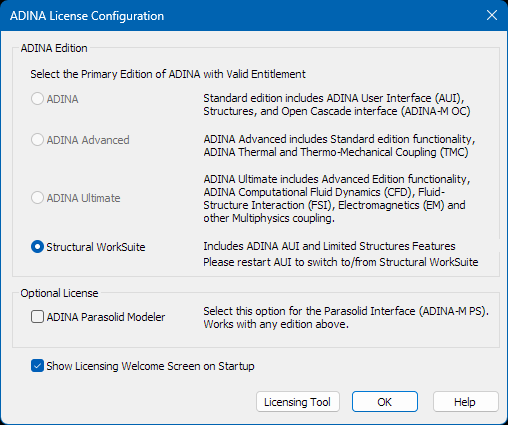Click the Structural WorkSuite label text
The width and height of the screenshot is (508, 425).
96,247
